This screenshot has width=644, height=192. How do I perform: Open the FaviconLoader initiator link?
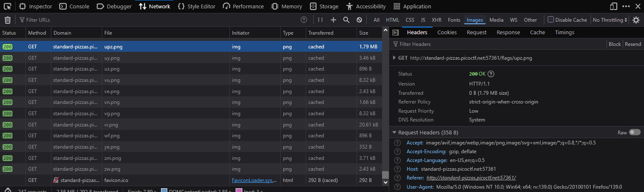point(254,180)
